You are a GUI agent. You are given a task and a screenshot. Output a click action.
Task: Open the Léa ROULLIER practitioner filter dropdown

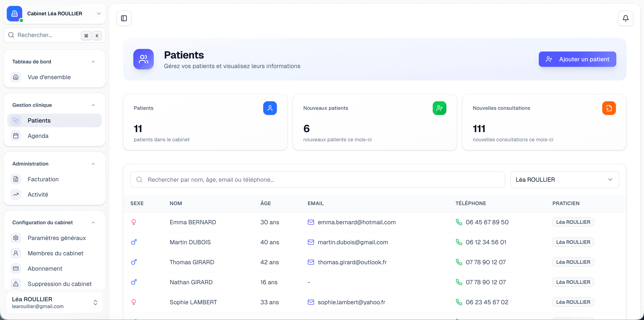(564, 180)
